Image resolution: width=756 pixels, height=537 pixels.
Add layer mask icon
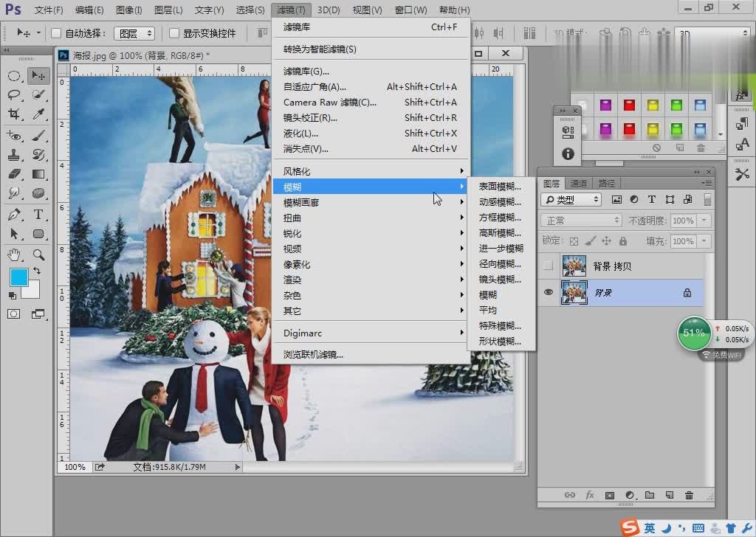(x=609, y=495)
